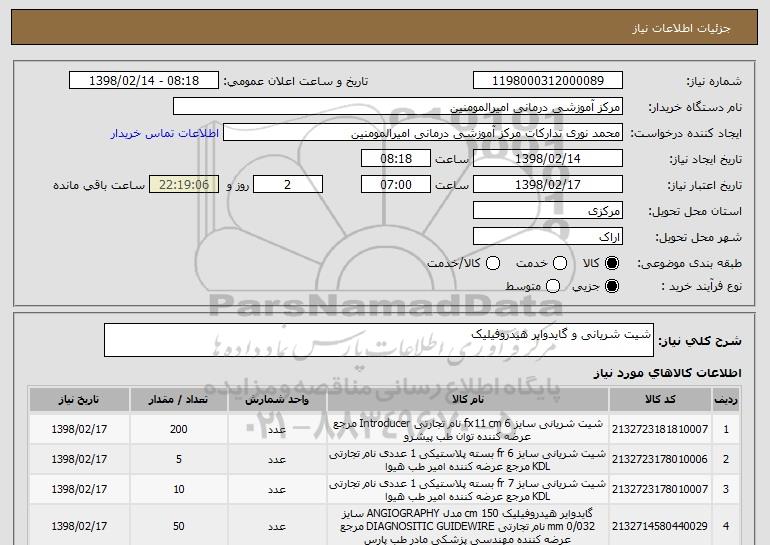
Task: Select the کالا radio button
Action: 612,263
